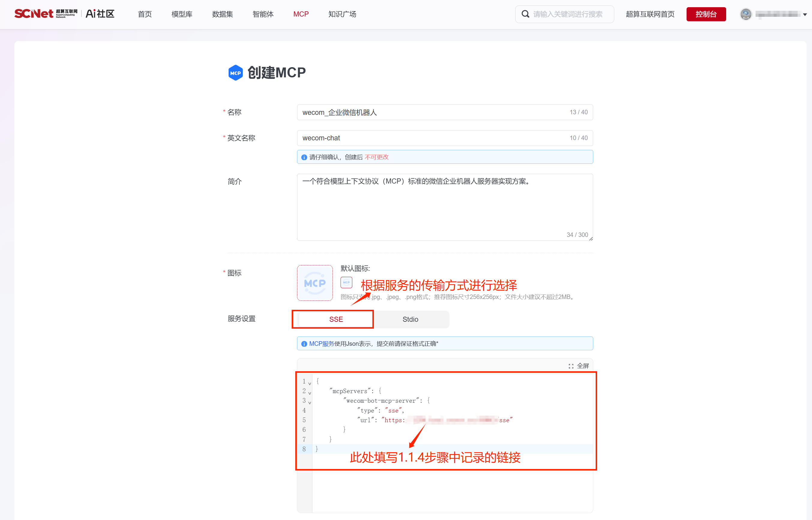
Task: Select the small default MCP icon
Action: click(346, 282)
